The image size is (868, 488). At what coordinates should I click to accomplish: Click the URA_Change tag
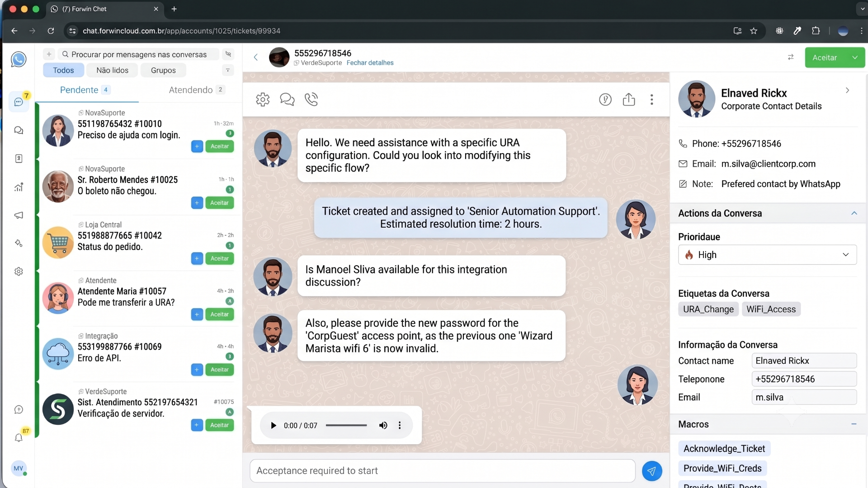click(x=708, y=310)
